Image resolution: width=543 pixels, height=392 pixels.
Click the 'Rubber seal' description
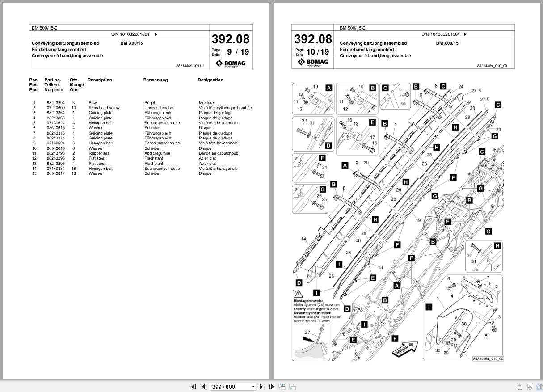tap(99, 153)
